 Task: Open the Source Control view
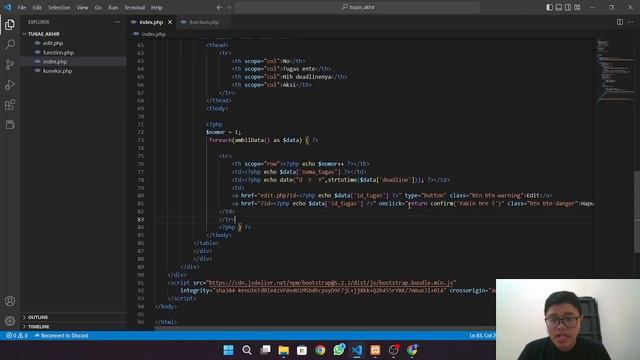click(10, 64)
